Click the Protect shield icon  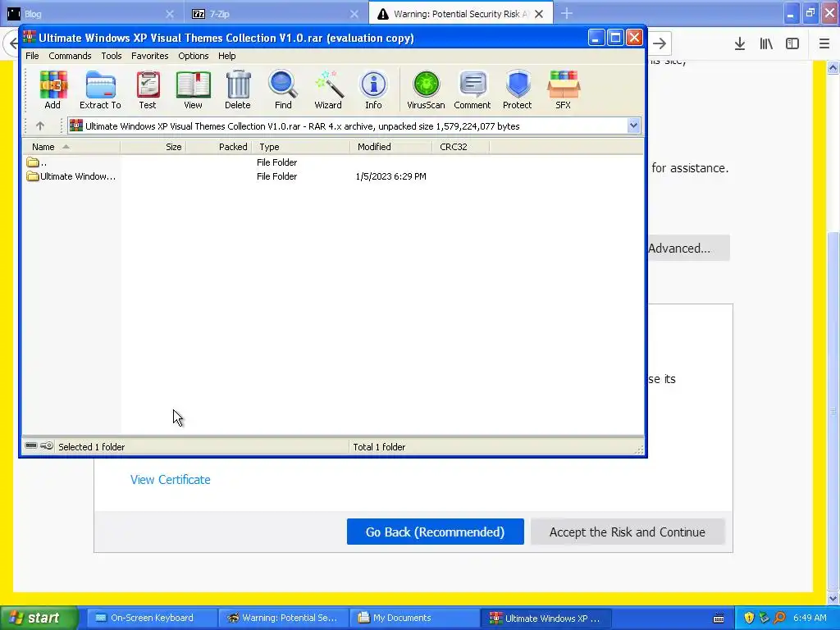(x=518, y=90)
